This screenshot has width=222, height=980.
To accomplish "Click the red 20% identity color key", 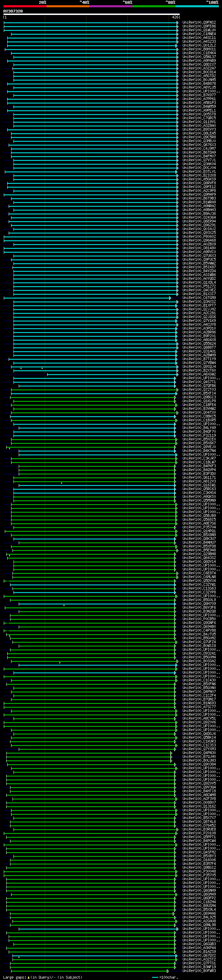I will tap(25, 6).
